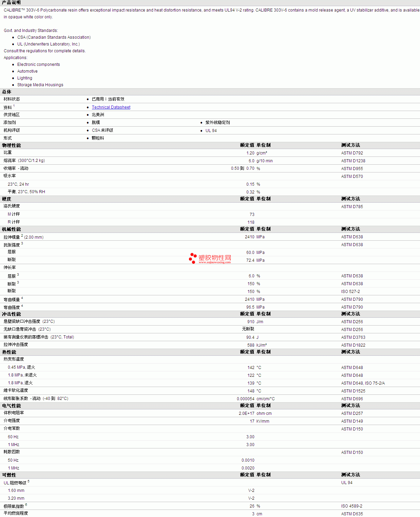420x517 pixels.
Task: Click the 0.32 water absorption value
Action: [x=250, y=192]
